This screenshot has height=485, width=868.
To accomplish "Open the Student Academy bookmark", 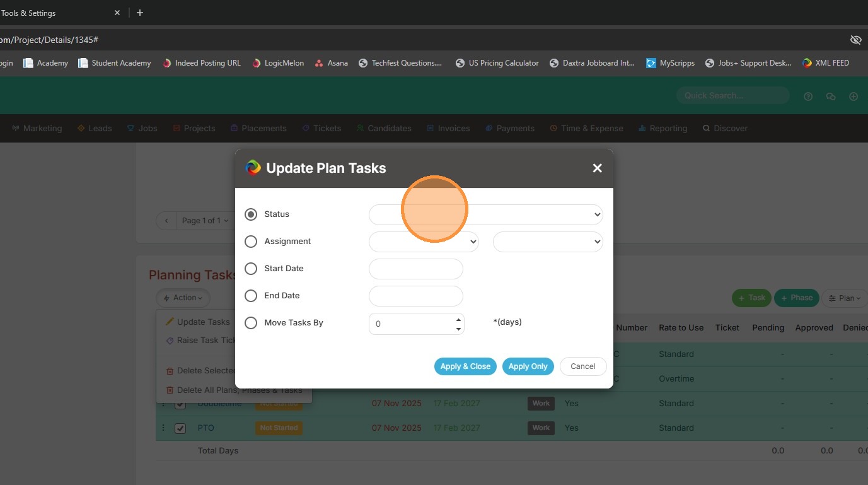I will point(115,63).
